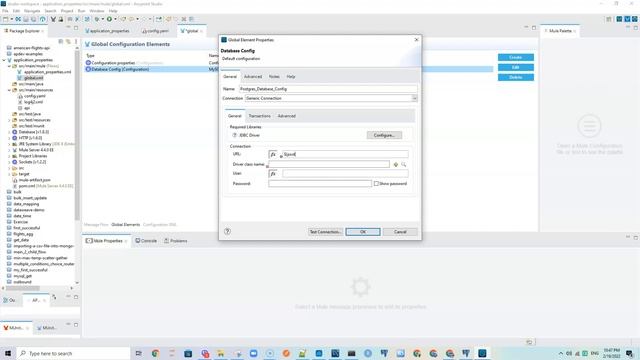
Task: Close the Global Element Properties dialog
Action: [x=416, y=40]
